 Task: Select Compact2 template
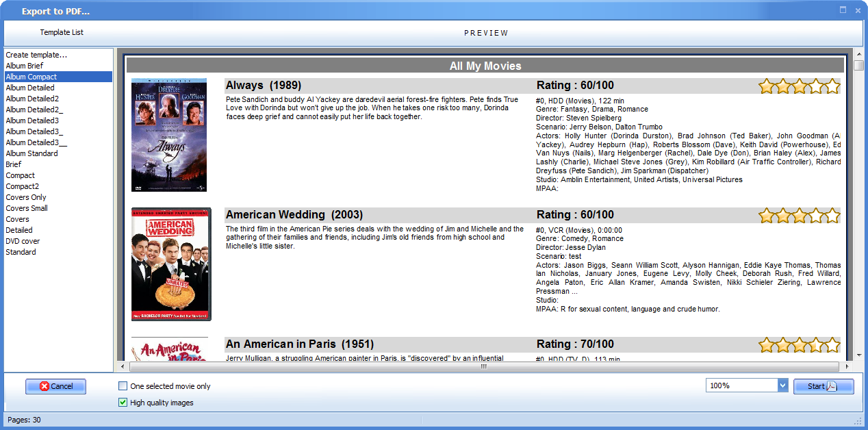[58, 186]
